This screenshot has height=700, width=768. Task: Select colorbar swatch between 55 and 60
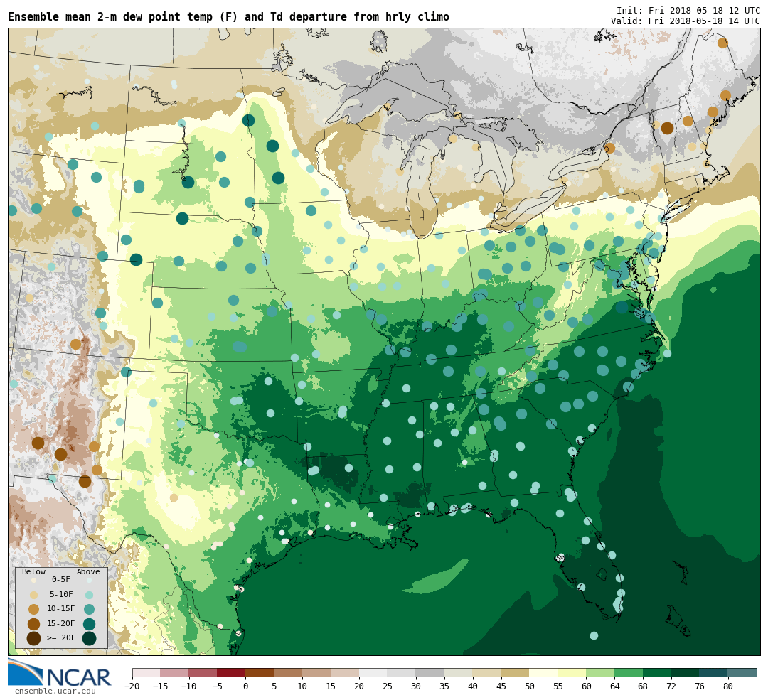coord(572,673)
